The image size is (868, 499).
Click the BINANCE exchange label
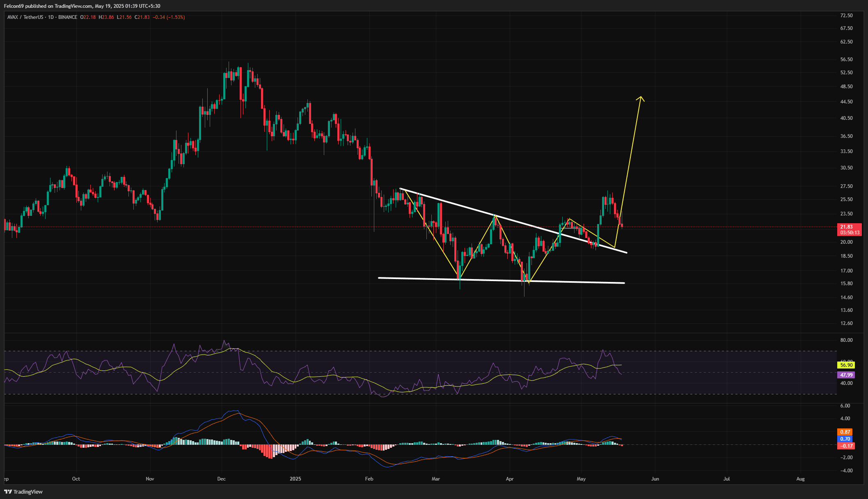pyautogui.click(x=68, y=17)
